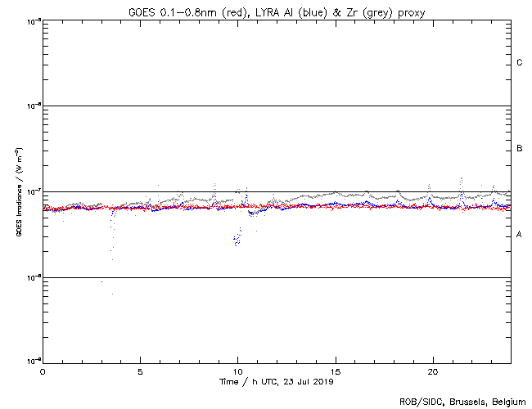The width and height of the screenshot is (532, 409).
Task: Click the horizontal line between B and C classes
Action: pos(277,106)
